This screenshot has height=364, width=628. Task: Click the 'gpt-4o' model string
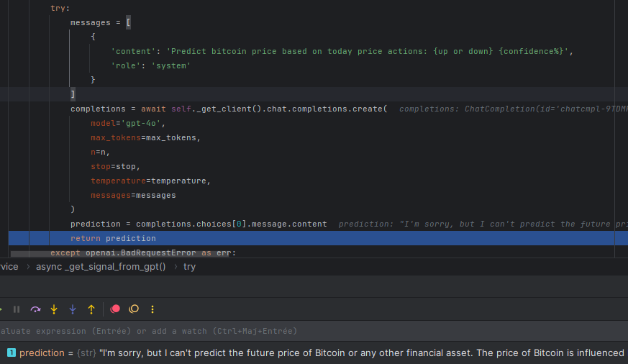pos(141,123)
